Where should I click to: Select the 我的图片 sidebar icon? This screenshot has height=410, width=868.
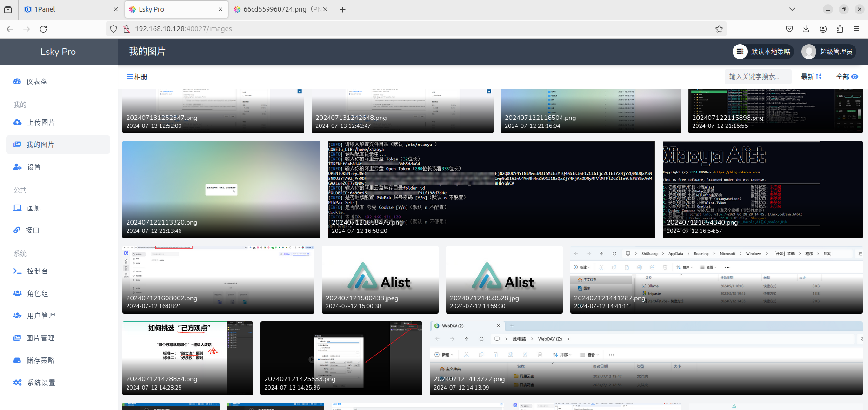pyautogui.click(x=17, y=145)
